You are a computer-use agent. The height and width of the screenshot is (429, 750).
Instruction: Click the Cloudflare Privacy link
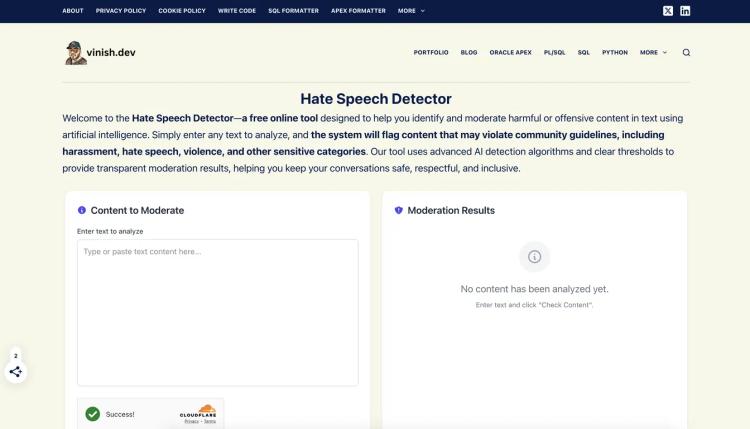[x=191, y=421]
